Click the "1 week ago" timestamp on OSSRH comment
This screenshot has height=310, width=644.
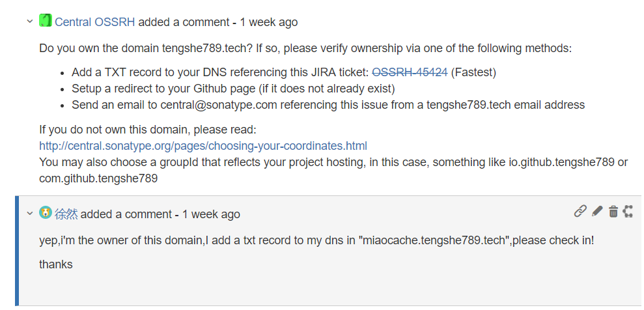coord(268,22)
